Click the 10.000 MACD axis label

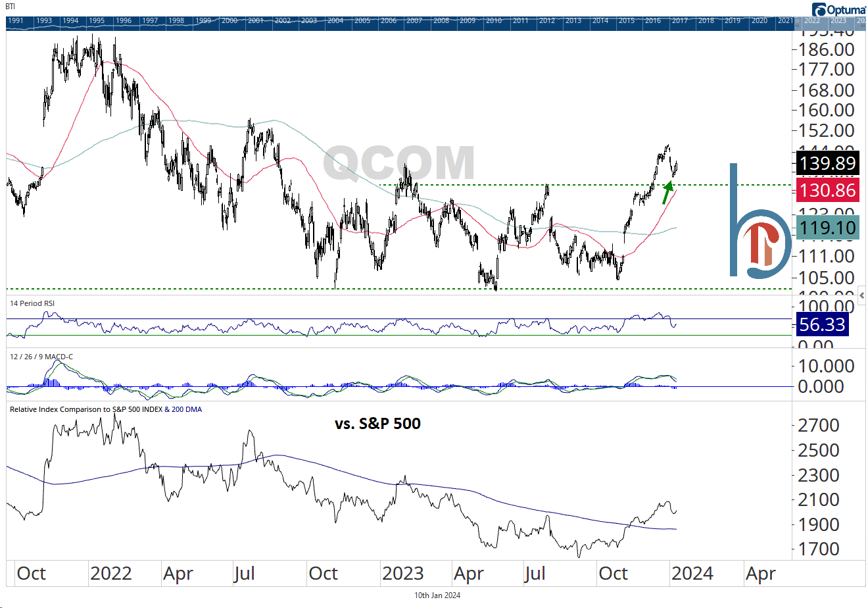click(826, 366)
